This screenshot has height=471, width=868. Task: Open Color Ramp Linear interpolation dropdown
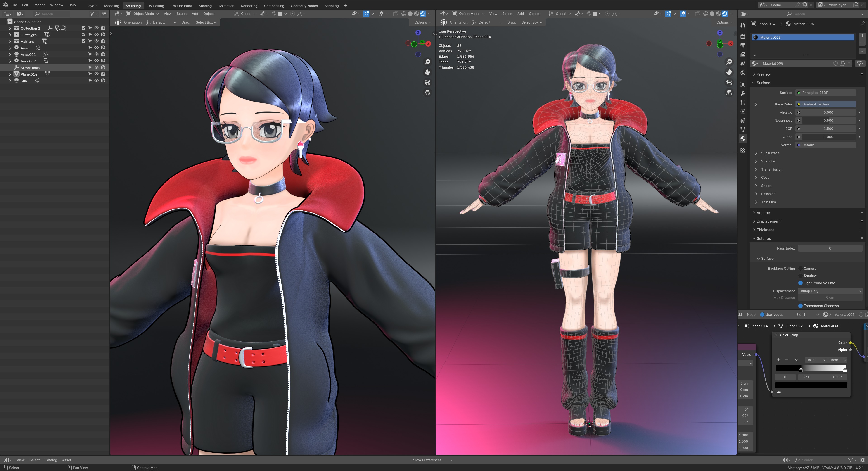point(837,360)
